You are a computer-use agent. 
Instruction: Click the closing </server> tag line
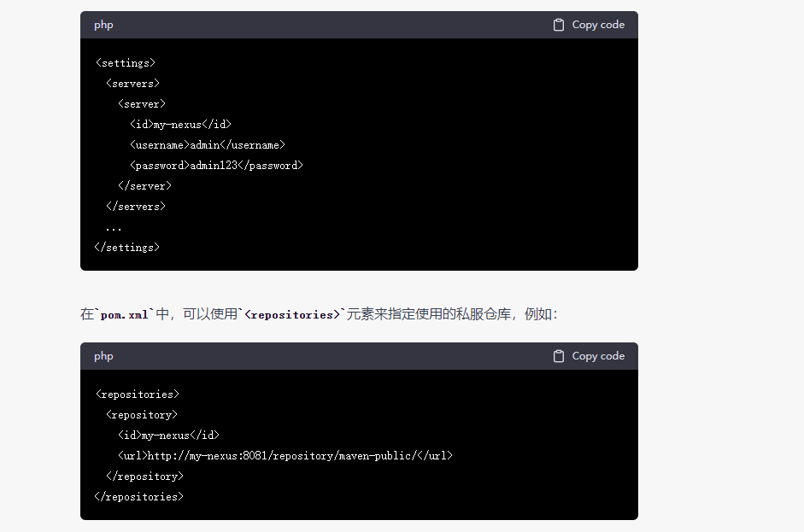(x=144, y=186)
